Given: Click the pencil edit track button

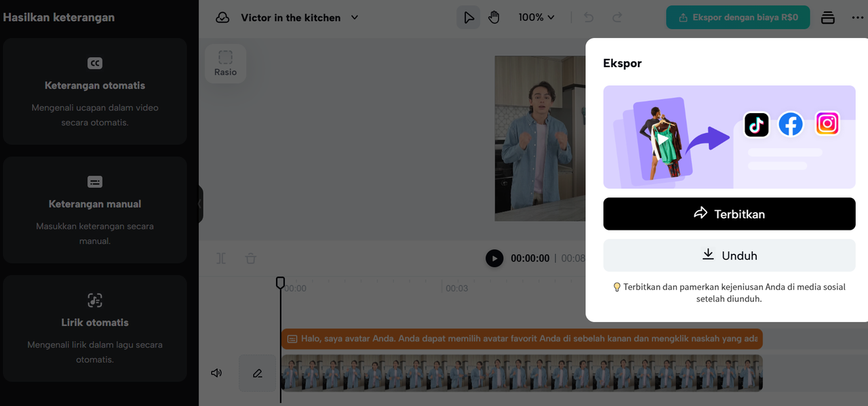Looking at the screenshot, I should pos(257,373).
